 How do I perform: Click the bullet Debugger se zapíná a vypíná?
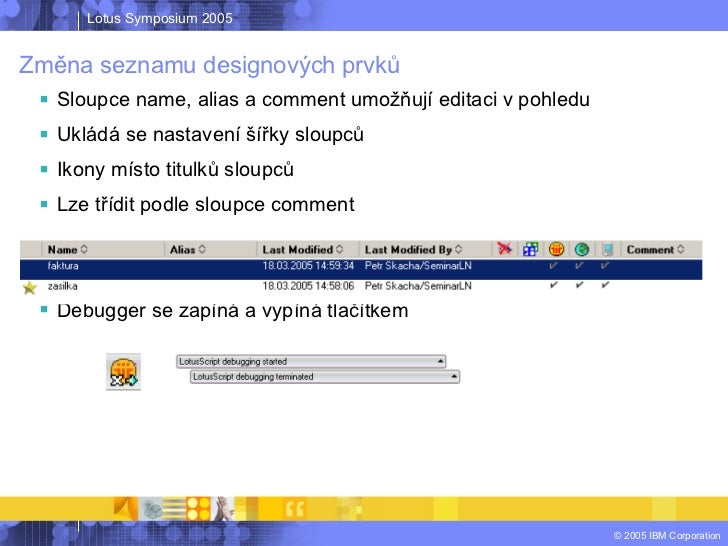233,311
